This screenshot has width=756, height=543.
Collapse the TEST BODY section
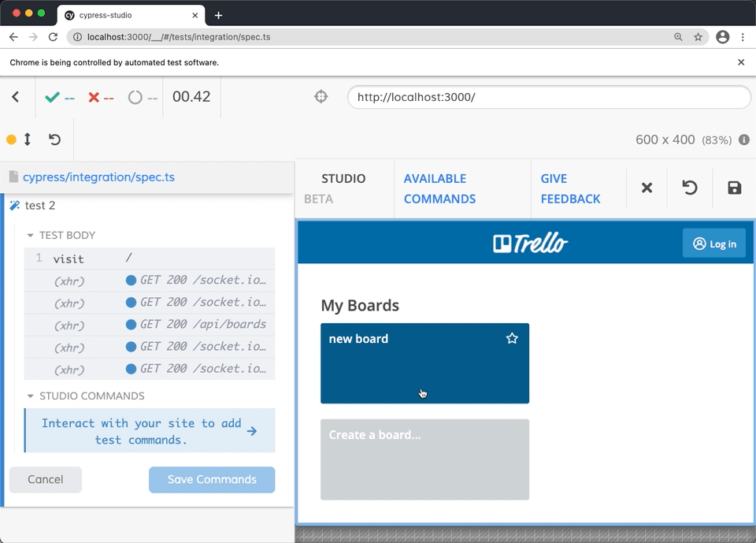31,235
